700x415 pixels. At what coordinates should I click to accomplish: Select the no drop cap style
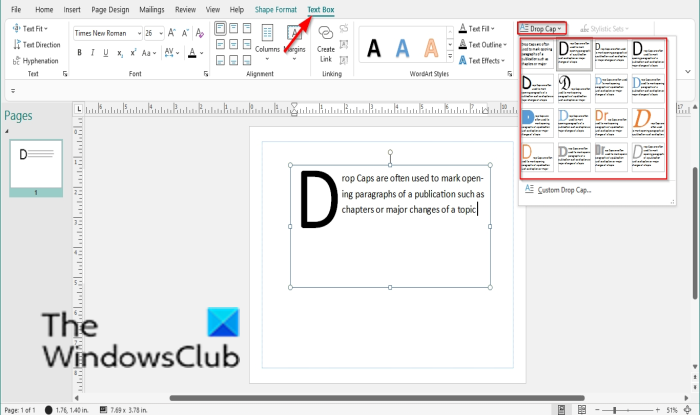538,54
